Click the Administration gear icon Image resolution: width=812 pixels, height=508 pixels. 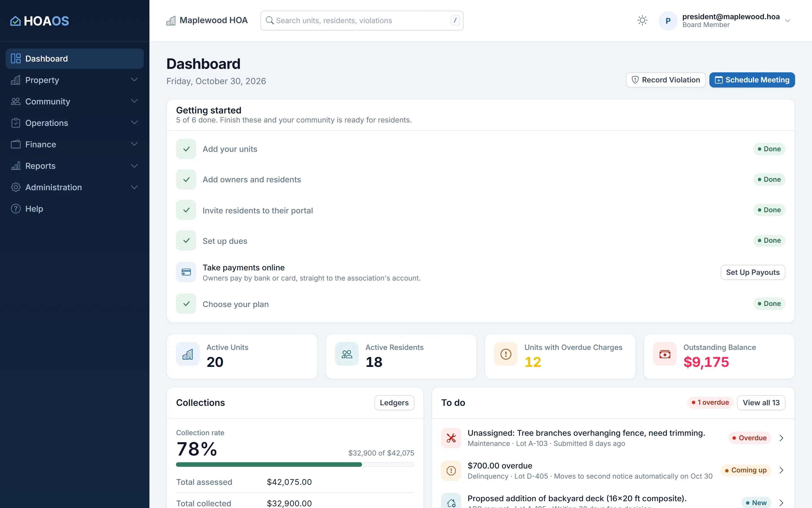pos(16,187)
